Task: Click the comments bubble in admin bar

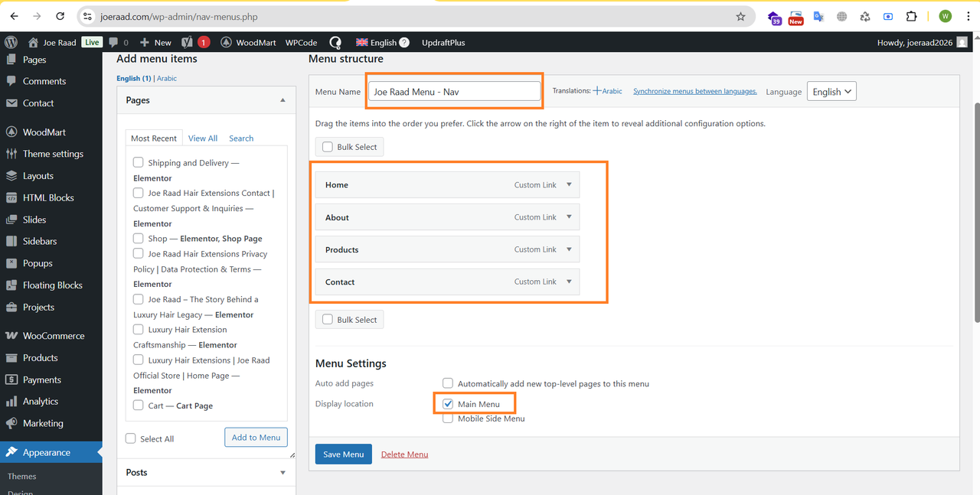Action: (x=119, y=43)
